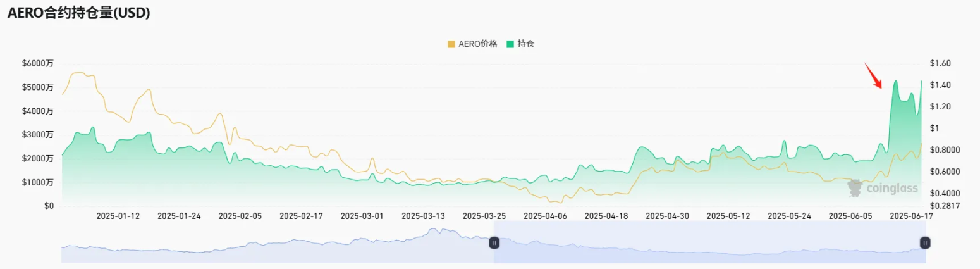The width and height of the screenshot is (980, 269).
Task: Click the AERO合约持仓量(USD) chart title
Action: [78, 13]
